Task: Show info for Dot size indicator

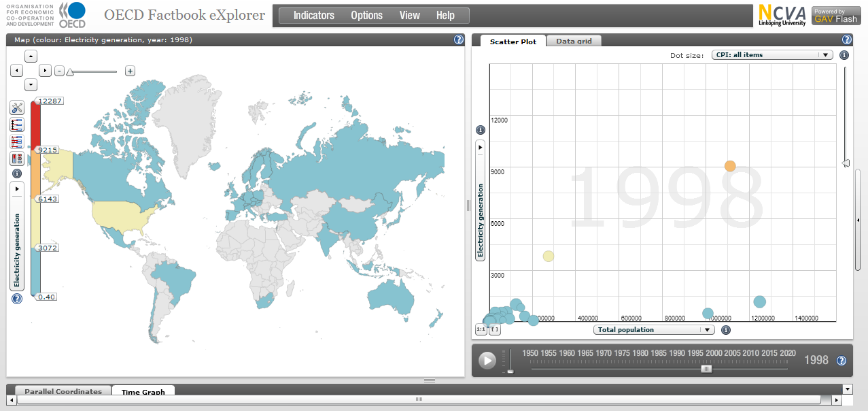Action: tap(844, 55)
